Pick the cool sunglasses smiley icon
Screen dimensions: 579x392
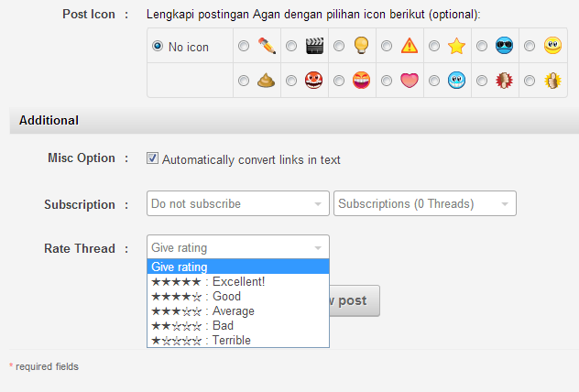(505, 45)
